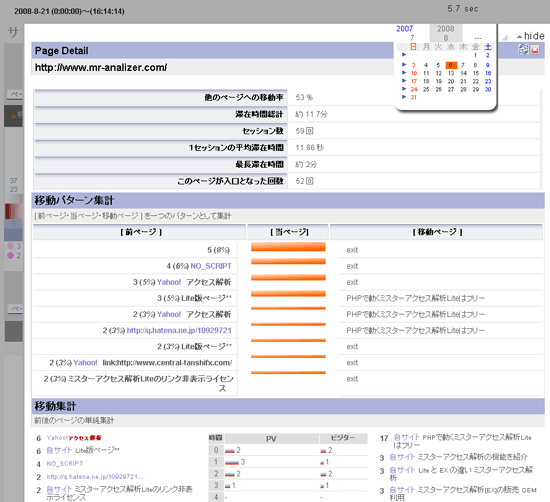Screen dimensions: 550x502
Task: Click the 滞在時間総計 value 約 11.7分
Action: click(311, 114)
